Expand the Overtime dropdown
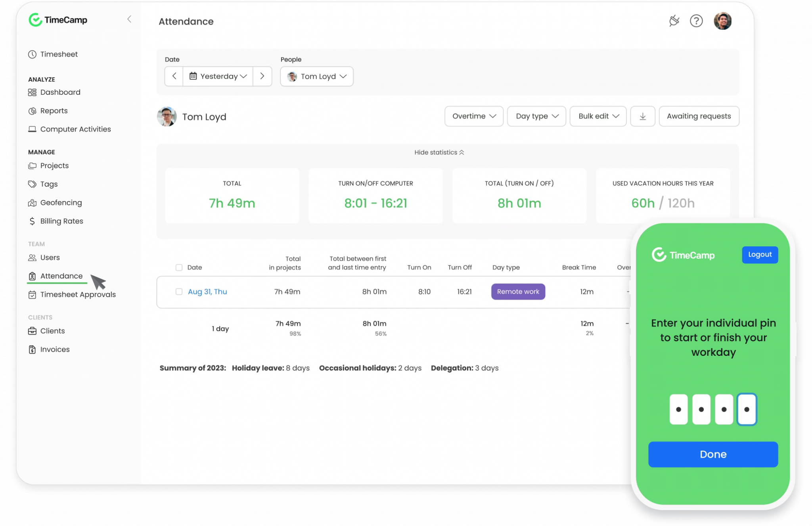Image resolution: width=812 pixels, height=526 pixels. coord(474,116)
